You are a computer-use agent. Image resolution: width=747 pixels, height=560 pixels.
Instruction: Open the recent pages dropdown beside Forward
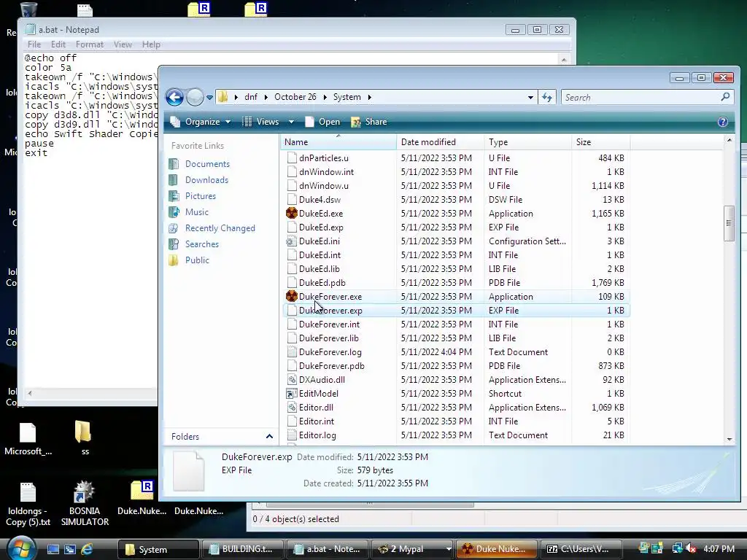[209, 98]
